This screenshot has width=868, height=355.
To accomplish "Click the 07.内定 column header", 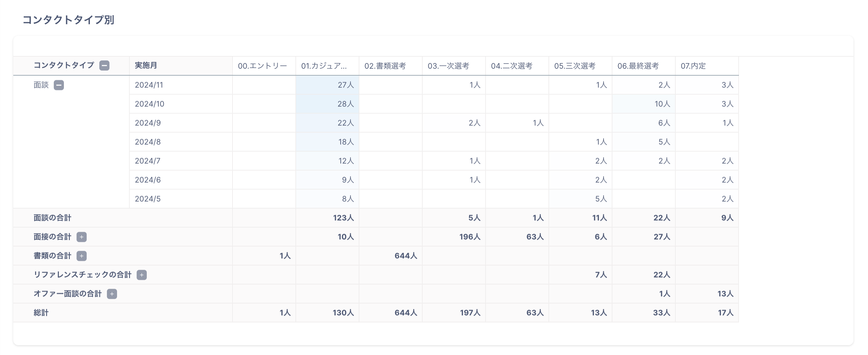I will pyautogui.click(x=693, y=66).
